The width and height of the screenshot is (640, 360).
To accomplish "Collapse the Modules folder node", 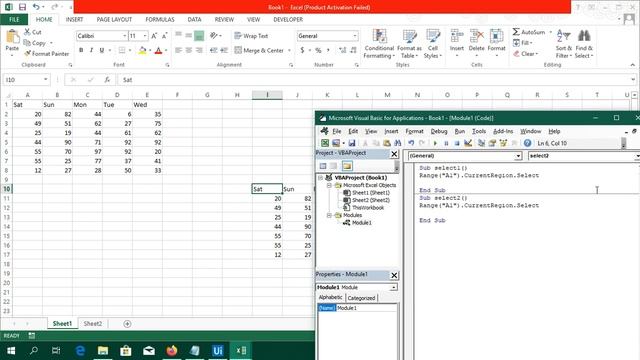I will click(329, 215).
